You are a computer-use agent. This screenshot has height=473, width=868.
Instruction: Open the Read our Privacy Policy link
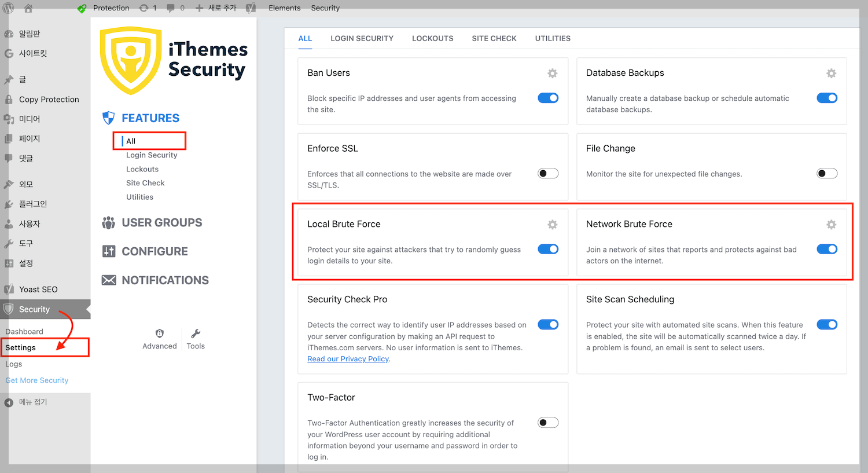click(348, 358)
